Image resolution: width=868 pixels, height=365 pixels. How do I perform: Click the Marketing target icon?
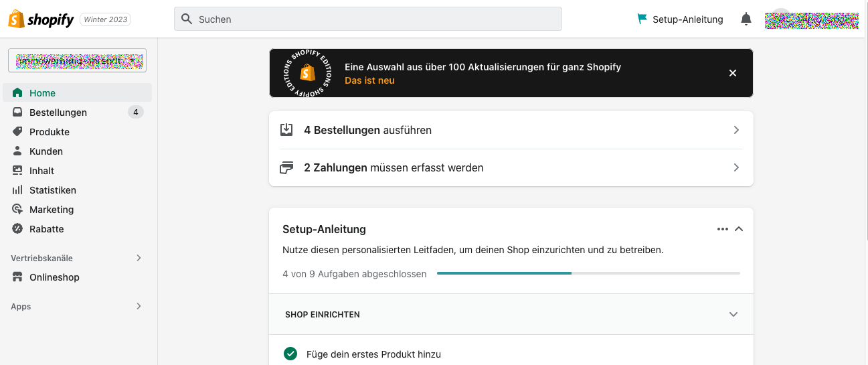point(17,209)
